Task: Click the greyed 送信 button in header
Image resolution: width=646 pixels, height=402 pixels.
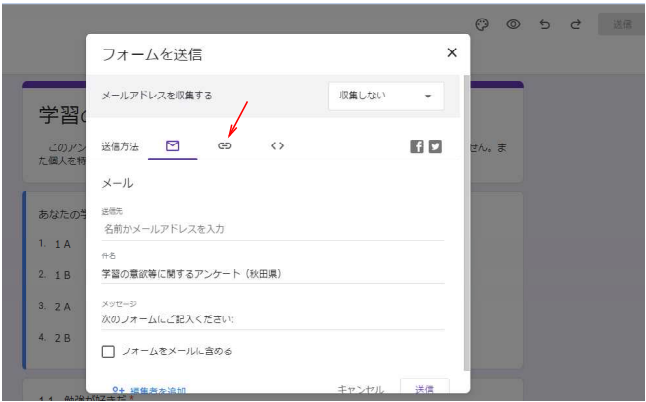Action: (x=622, y=24)
